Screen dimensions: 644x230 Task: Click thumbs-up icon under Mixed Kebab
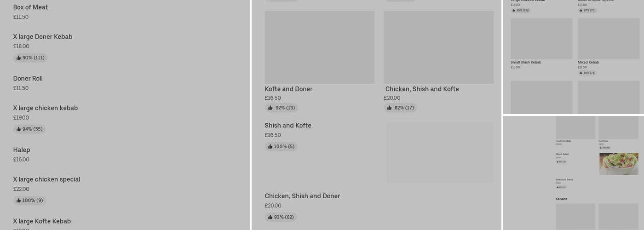coord(581,73)
